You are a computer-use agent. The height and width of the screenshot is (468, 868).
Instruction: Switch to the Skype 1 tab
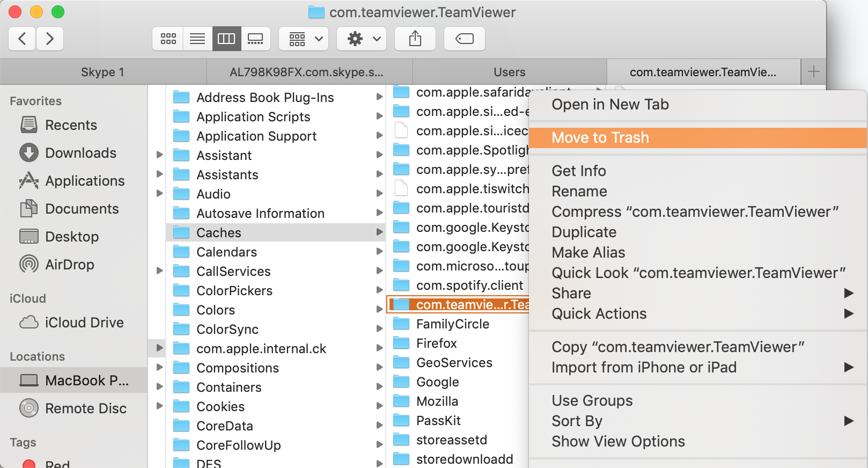tap(102, 72)
